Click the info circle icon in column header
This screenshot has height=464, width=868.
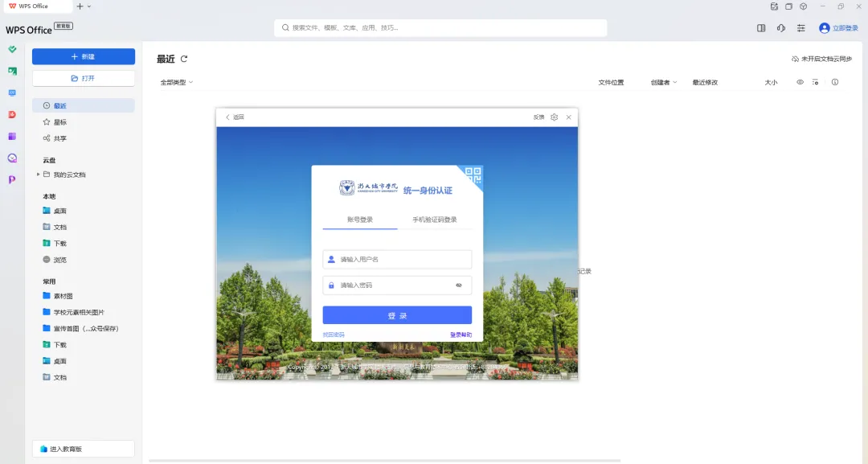(835, 82)
